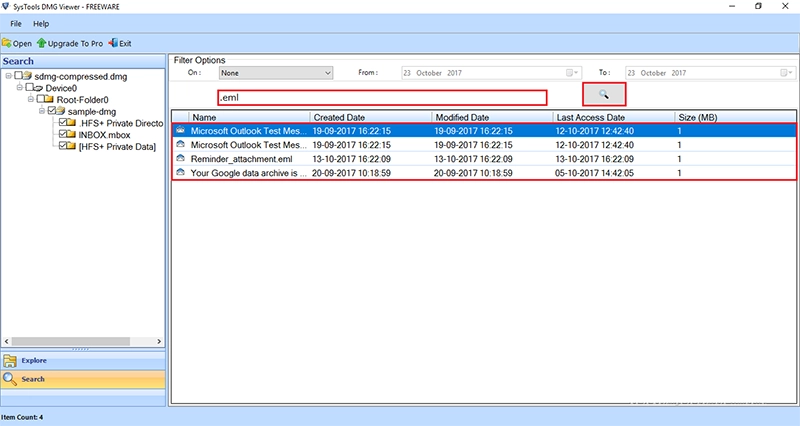Click email icon of Your Google data archive row
This screenshot has height=426, width=800.
[180, 173]
